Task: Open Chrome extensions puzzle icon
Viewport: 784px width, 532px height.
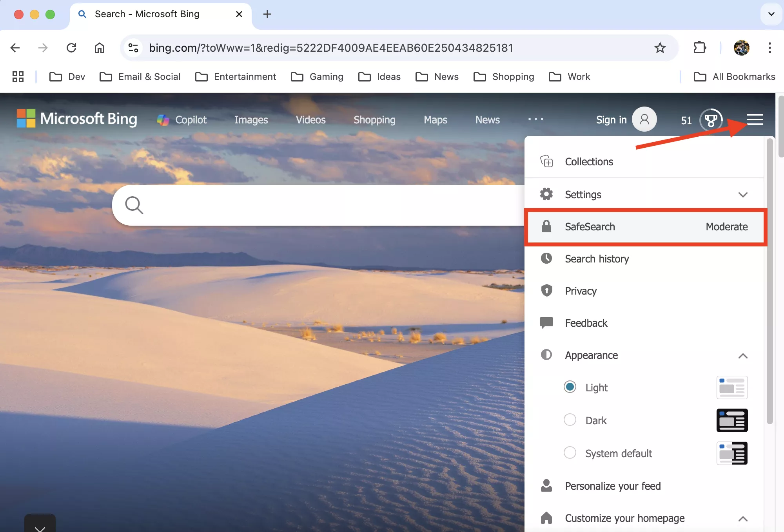Action: click(x=700, y=48)
